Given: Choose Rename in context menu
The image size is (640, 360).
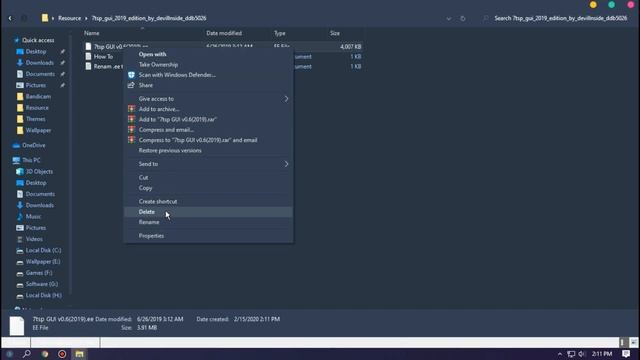Looking at the screenshot, I should click(149, 222).
